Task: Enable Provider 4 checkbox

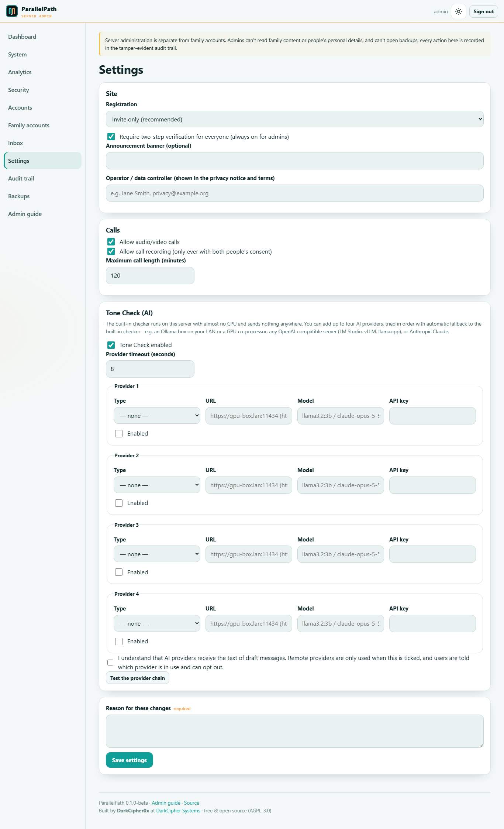Action: [119, 641]
